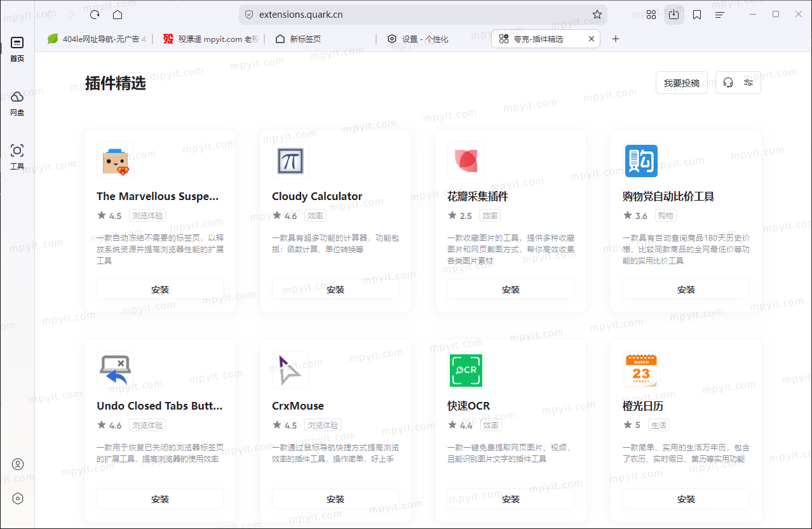812x529 pixels.
Task: Click the account profile icon at bottom sidebar
Action: point(17,464)
